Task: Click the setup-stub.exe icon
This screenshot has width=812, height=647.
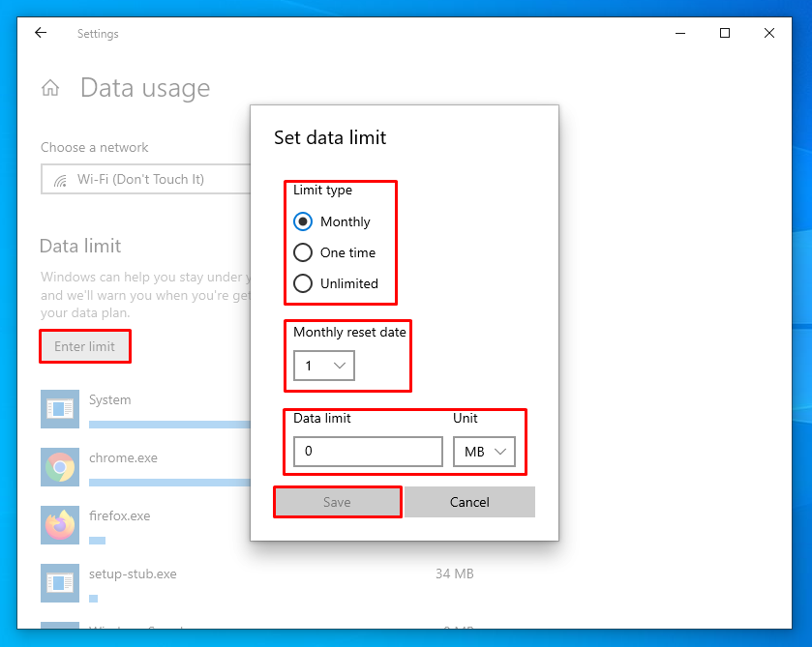Action: coord(60,583)
